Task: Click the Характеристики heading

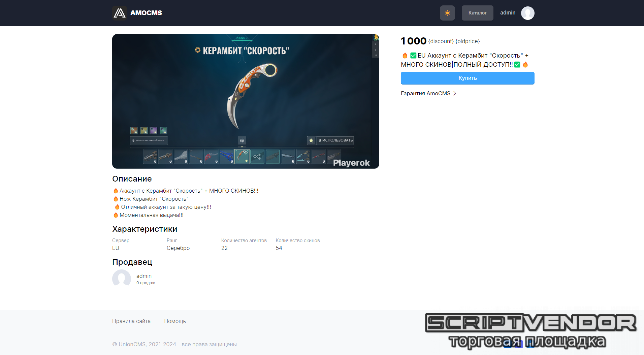Action: [144, 229]
